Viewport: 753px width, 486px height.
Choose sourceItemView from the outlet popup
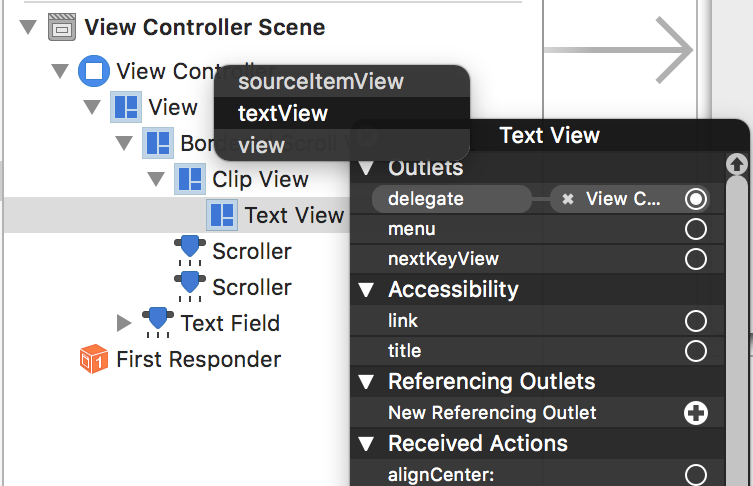(x=320, y=81)
